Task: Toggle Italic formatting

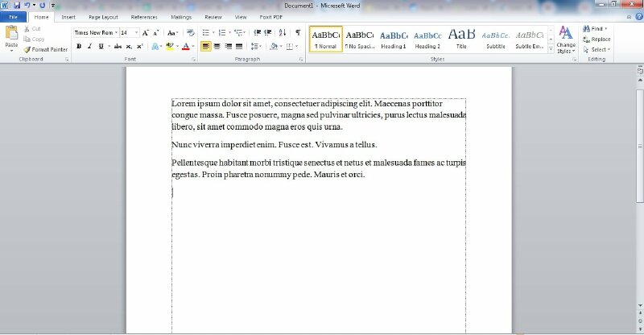Action: (x=89, y=46)
